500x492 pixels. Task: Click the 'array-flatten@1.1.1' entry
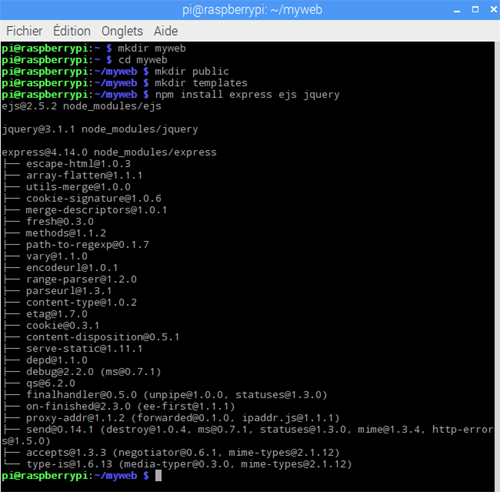(x=84, y=176)
